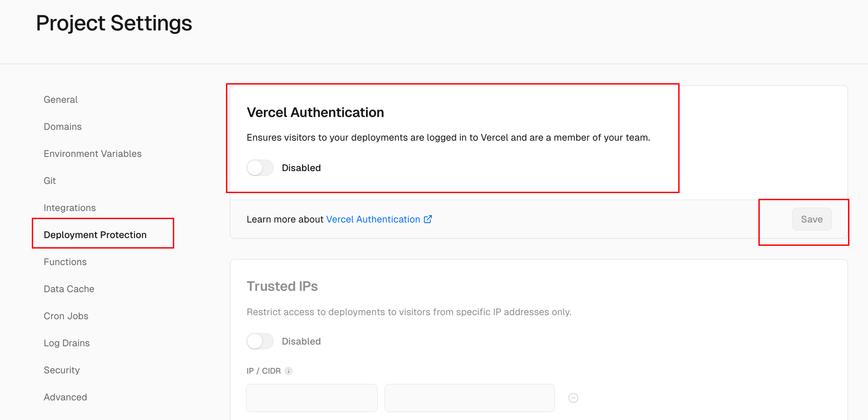
Task: Select Deployment Protection in sidebar
Action: point(95,235)
